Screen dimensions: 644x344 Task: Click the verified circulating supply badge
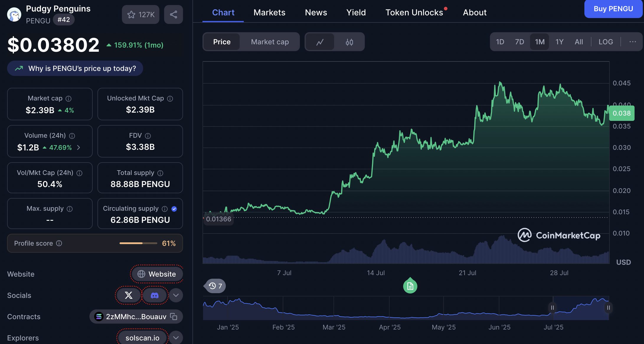174,209
